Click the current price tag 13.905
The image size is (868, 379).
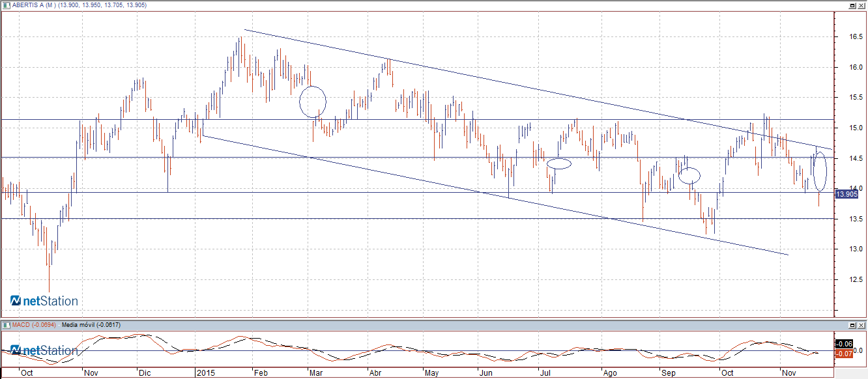(x=846, y=194)
